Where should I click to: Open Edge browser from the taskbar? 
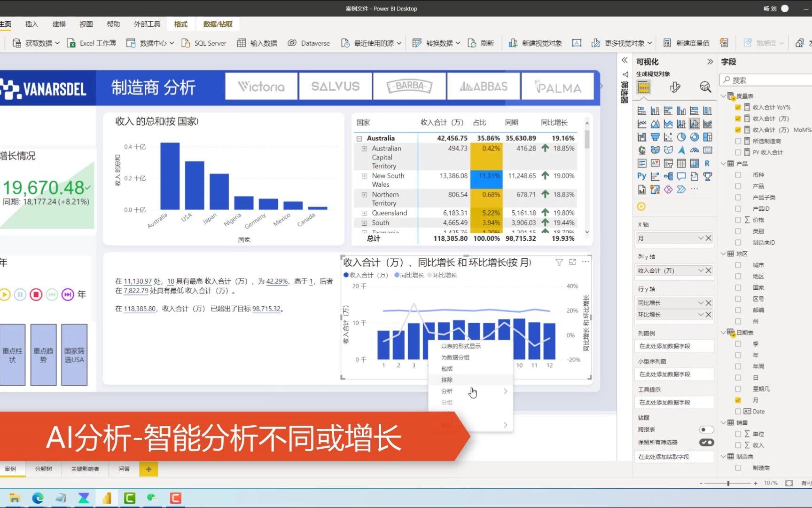[x=38, y=498]
